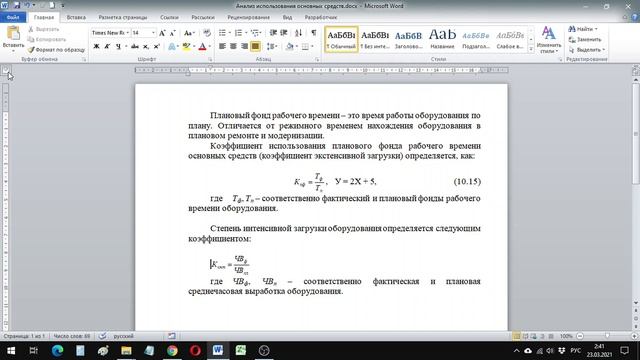Apply No Spacing (Без инте...) style
Viewport: 640px width, 360px height.
375,40
